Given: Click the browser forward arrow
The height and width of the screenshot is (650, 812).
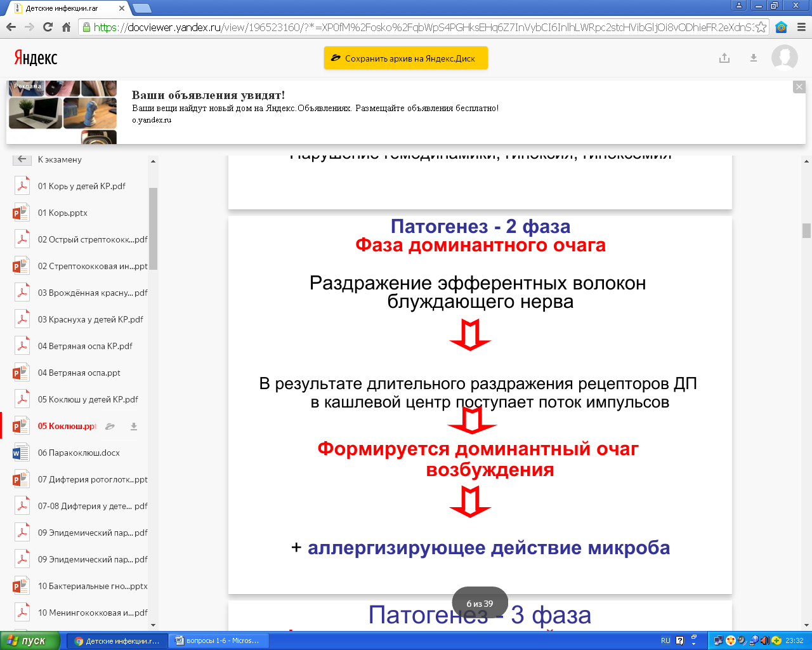Looking at the screenshot, I should (29, 27).
